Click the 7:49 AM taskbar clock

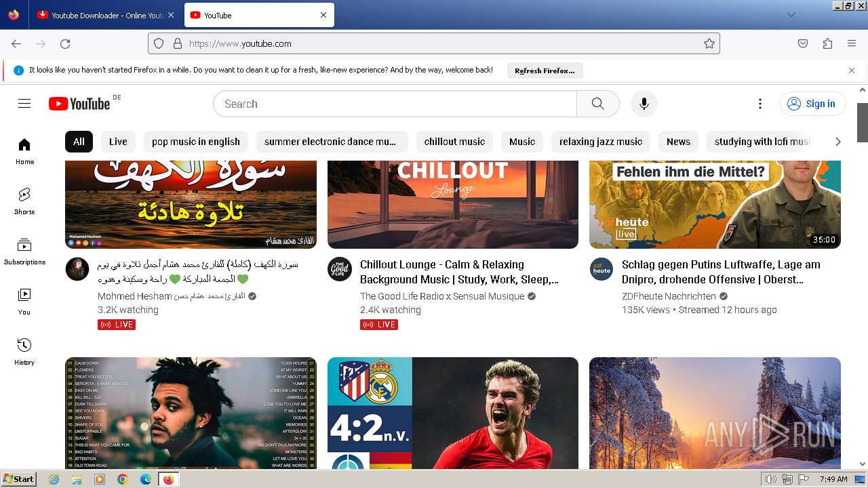coord(833,479)
